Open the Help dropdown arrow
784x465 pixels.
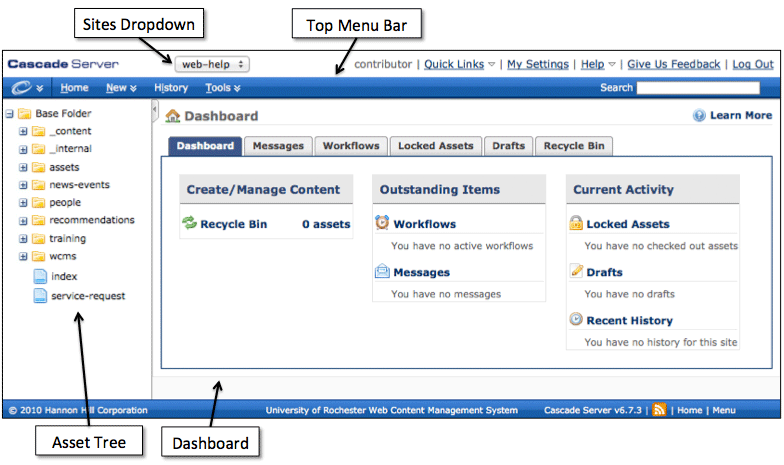612,64
